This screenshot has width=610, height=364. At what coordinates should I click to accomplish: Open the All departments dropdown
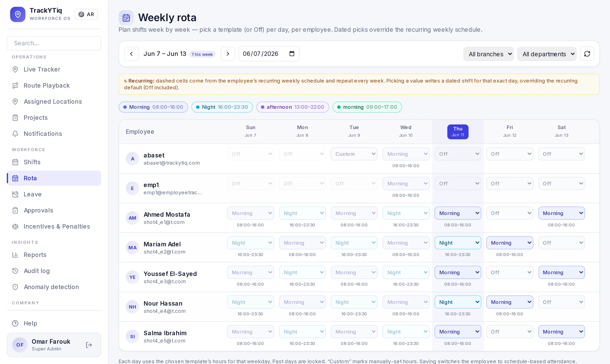[547, 54]
